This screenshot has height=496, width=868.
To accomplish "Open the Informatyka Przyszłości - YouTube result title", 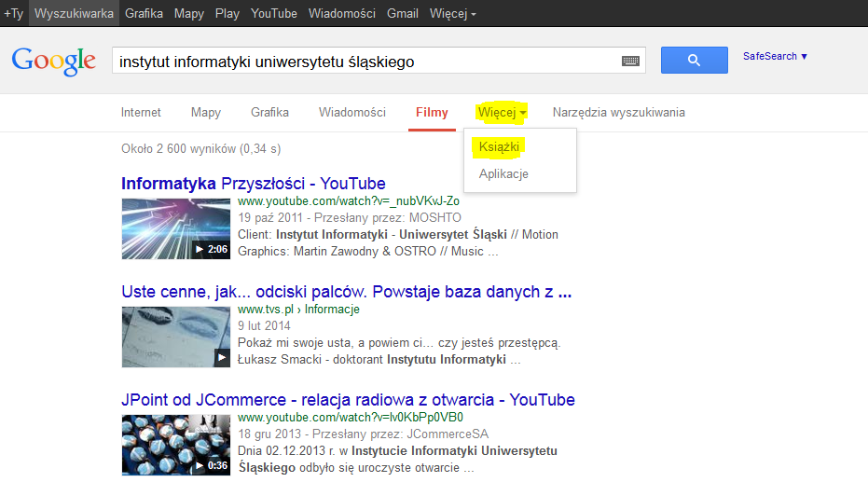I will 254,184.
